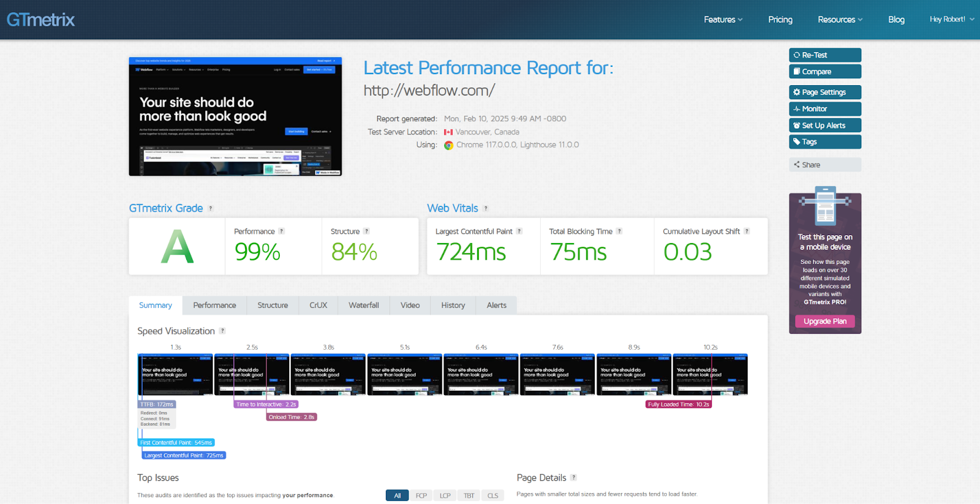980x504 pixels.
Task: Switch to the Waterfall tab
Action: (x=364, y=305)
